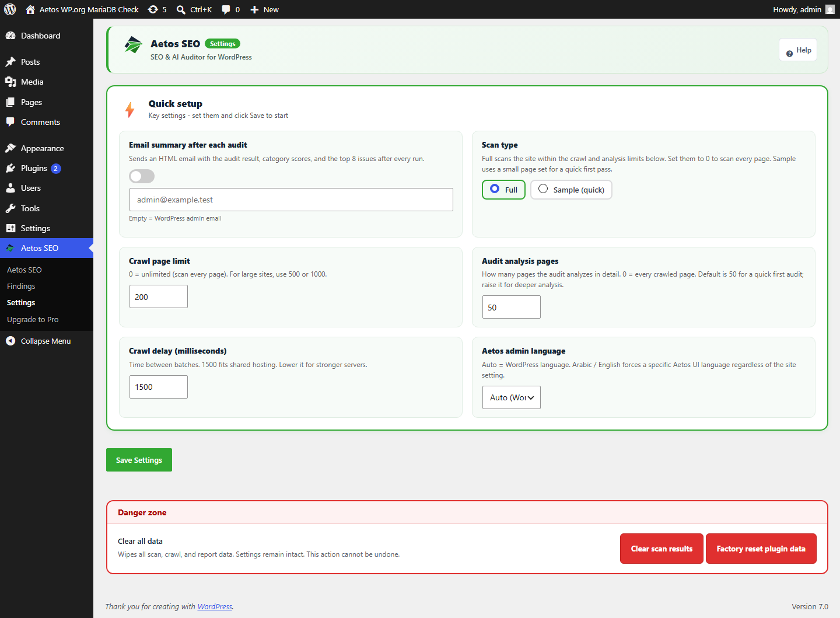Viewport: 840px width, 618px height.
Task: Open the Dashboard menu item
Action: point(47,36)
